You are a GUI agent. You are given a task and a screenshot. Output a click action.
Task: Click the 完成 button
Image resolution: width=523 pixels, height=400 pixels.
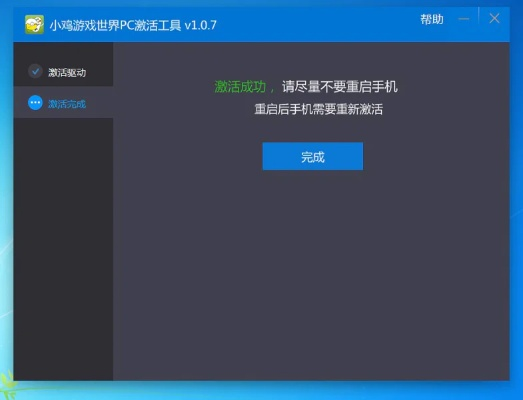(313, 156)
